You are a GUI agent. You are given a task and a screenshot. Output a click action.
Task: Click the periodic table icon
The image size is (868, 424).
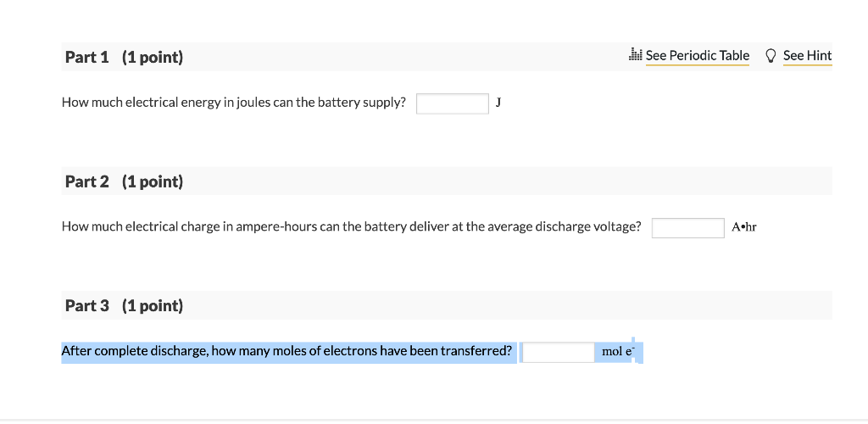click(636, 54)
